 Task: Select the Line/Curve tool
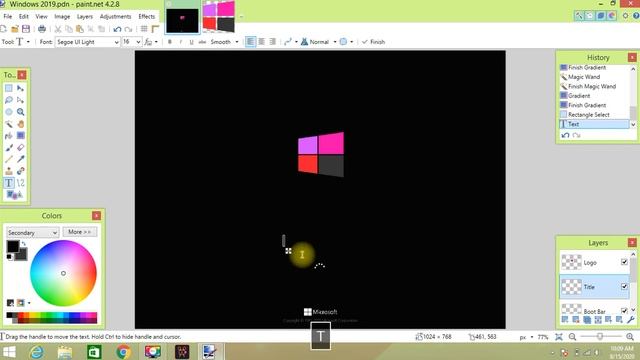20,183
